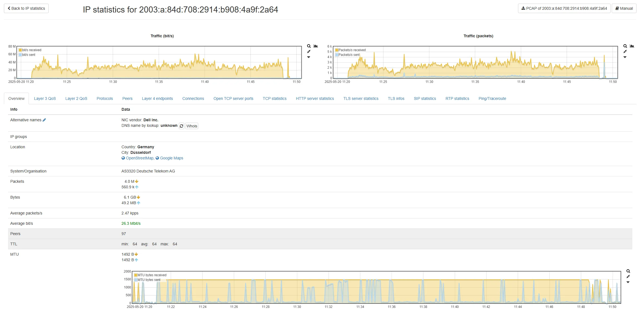Viewport: 644px width, 311px height.
Task: Click magnifier icon beside Traffic (bit/s) chart
Action: 309,46
